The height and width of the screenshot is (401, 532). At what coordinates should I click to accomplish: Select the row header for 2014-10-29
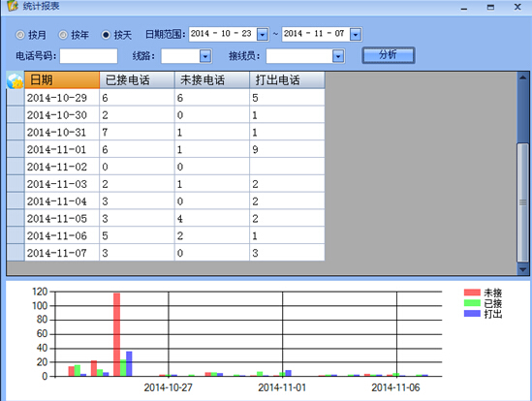16,98
